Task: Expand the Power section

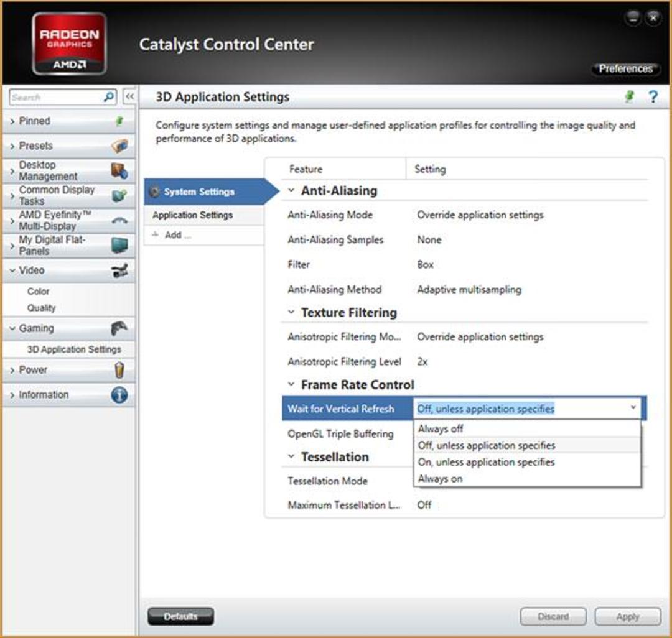Action: coord(12,370)
